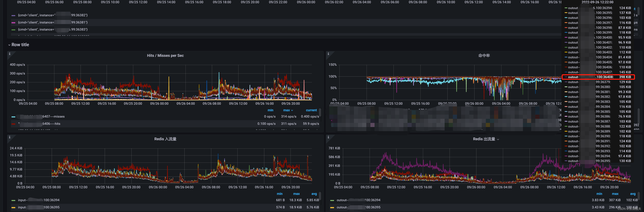
Task: Click the info icon on the 命中率 panel
Action: (328, 54)
